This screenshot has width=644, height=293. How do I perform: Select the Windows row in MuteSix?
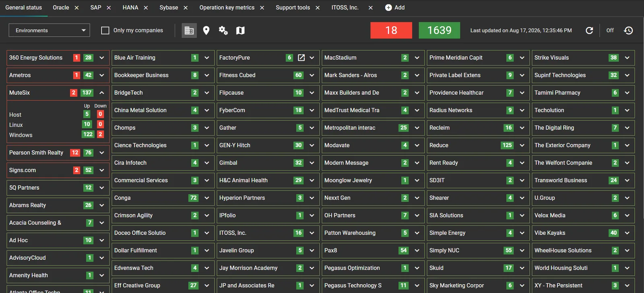tap(58, 135)
